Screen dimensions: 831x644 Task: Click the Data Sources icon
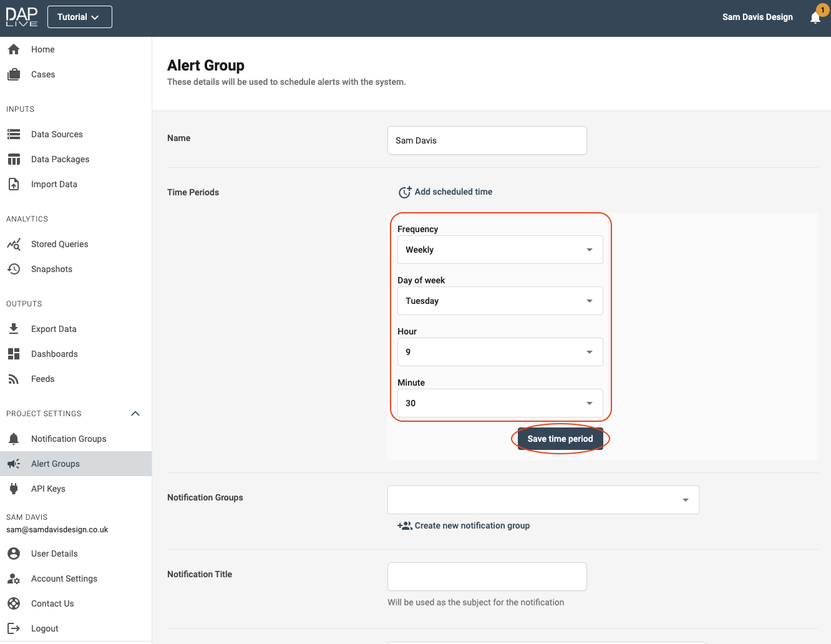[x=14, y=134]
